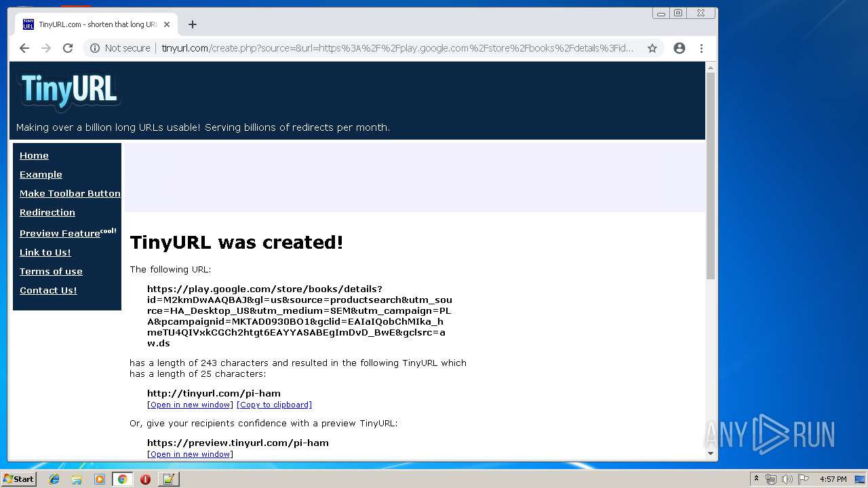Open the Chrome profile avatar icon
This screenshot has width=868, height=488.
679,48
